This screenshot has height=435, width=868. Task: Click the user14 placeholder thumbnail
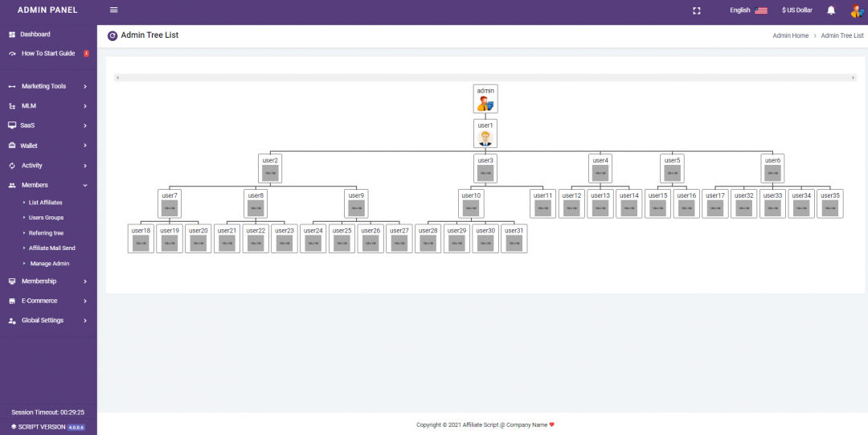point(628,207)
